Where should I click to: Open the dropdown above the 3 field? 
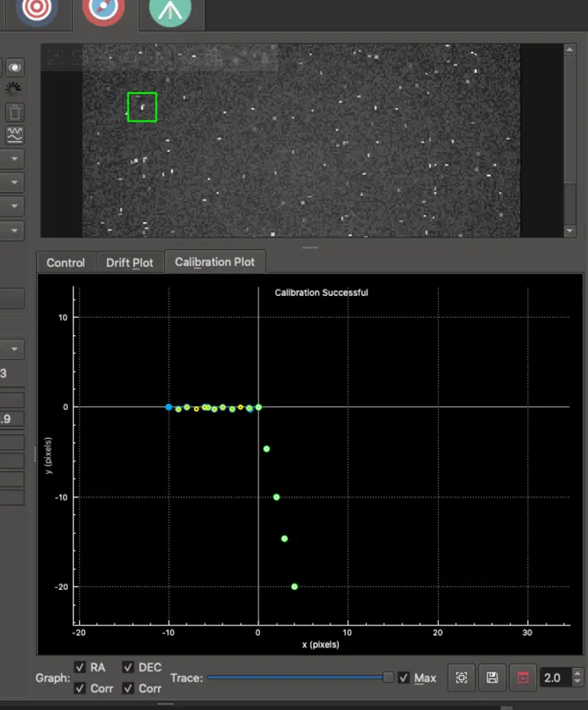(x=12, y=349)
